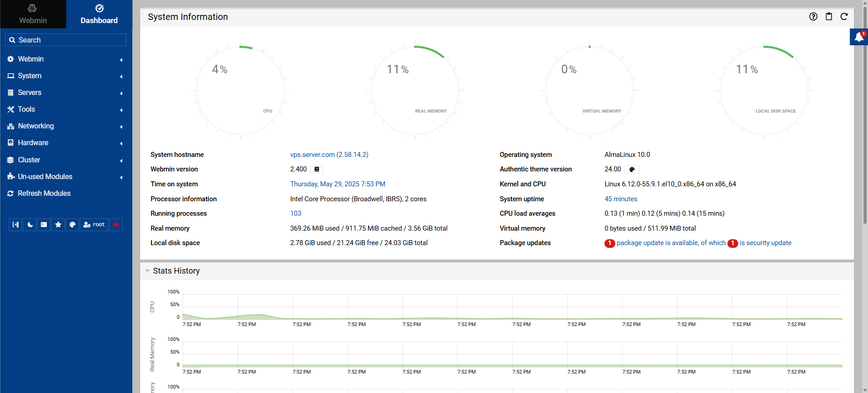Open favorites via the star icon
868x393 pixels.
pyautogui.click(x=58, y=225)
